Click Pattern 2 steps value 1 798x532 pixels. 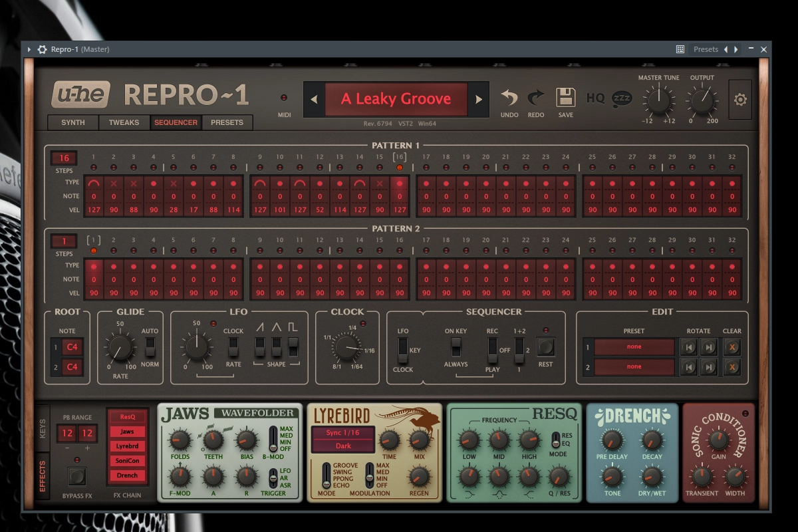pyautogui.click(x=65, y=242)
